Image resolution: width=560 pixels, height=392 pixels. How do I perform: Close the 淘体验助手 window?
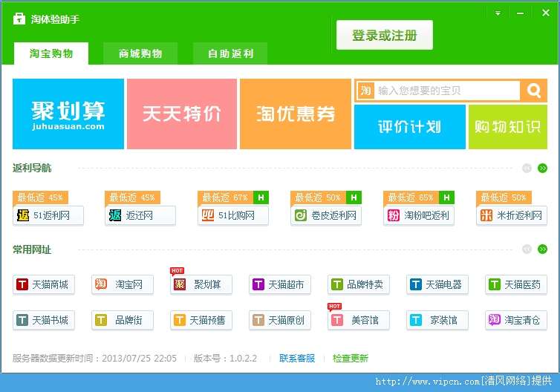pyautogui.click(x=545, y=13)
